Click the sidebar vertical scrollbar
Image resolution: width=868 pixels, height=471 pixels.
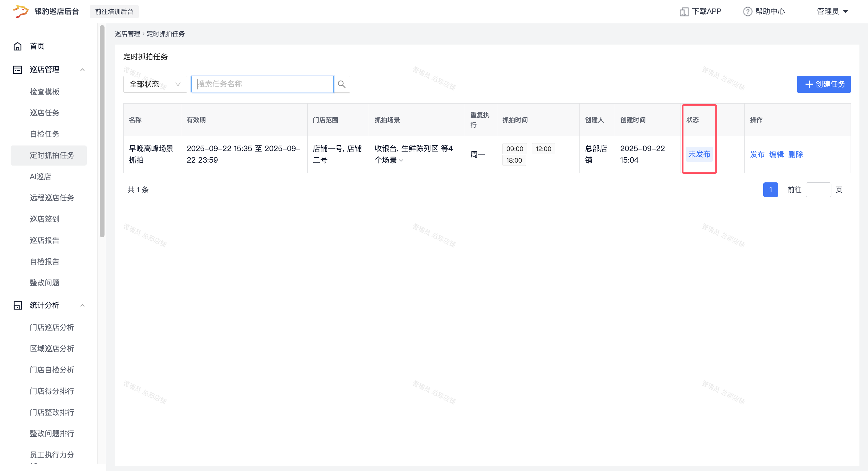coord(102,131)
